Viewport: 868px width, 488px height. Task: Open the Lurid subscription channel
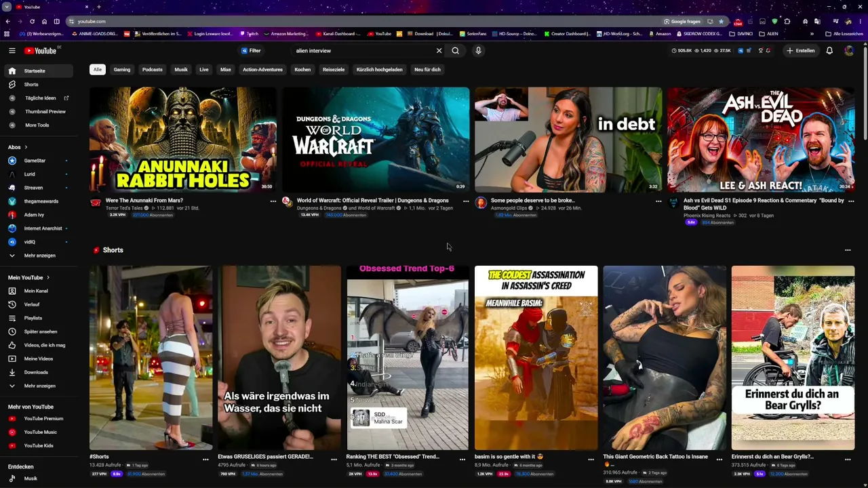(x=39, y=174)
